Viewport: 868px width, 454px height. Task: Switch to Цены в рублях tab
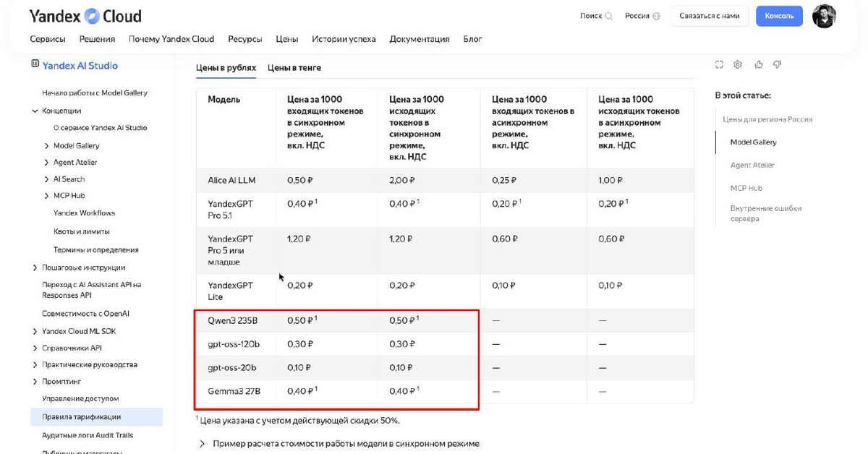click(226, 67)
